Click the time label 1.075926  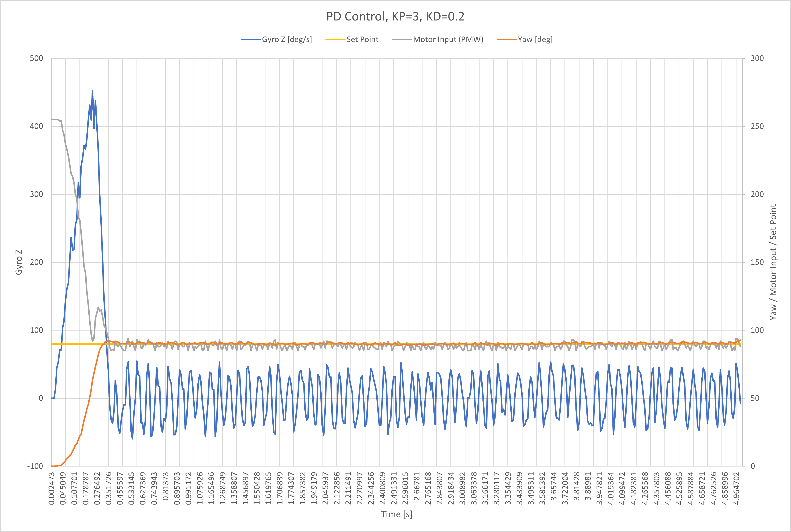pos(200,488)
